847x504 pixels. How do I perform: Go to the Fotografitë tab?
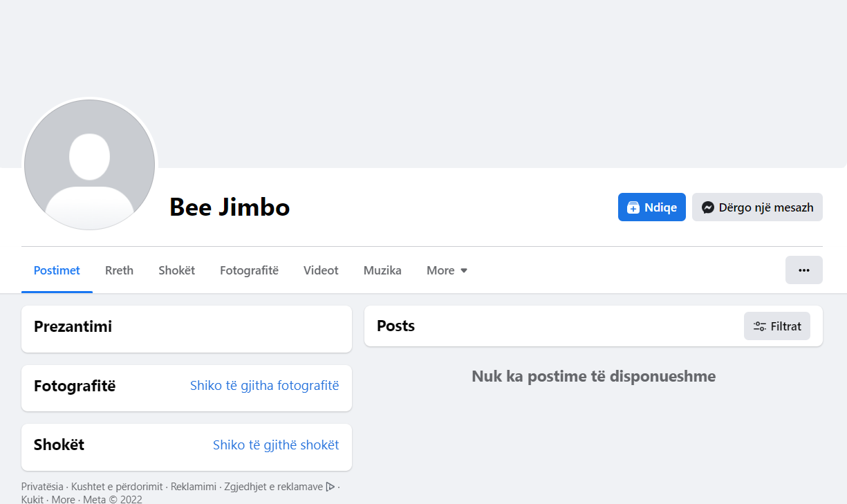tap(249, 270)
